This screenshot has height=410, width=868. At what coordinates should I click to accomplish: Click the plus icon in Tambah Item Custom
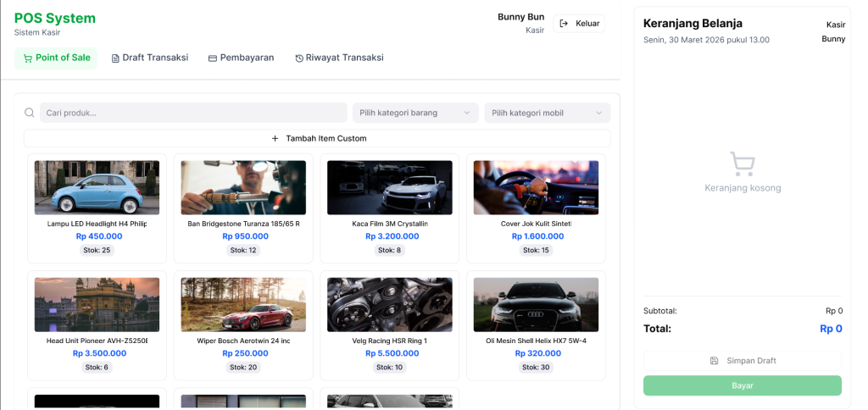coord(275,138)
